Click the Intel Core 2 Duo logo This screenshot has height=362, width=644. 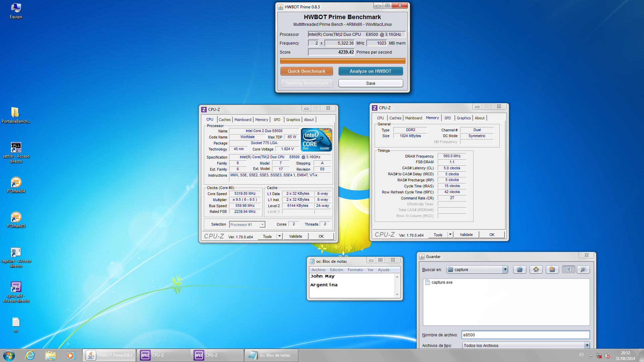(x=316, y=139)
